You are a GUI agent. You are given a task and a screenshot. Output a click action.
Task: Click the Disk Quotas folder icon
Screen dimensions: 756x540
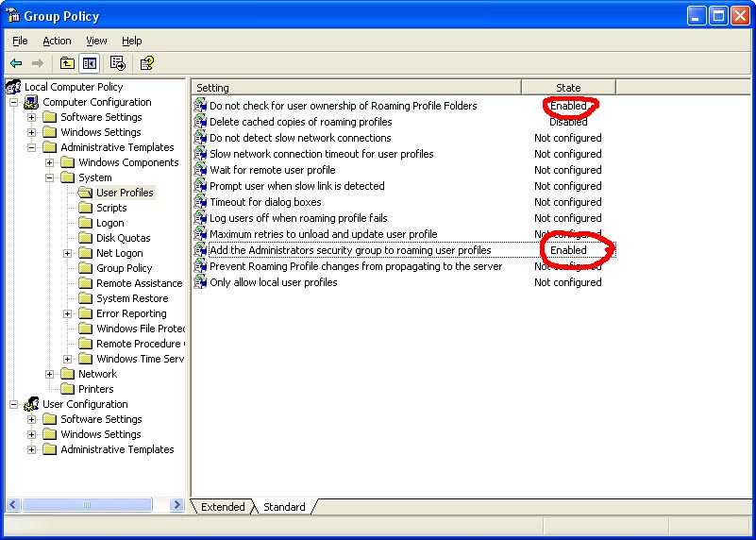tap(85, 238)
